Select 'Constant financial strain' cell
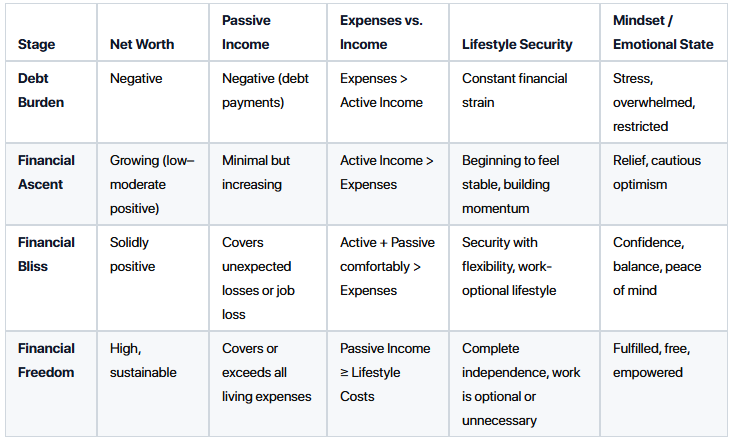 (x=515, y=90)
